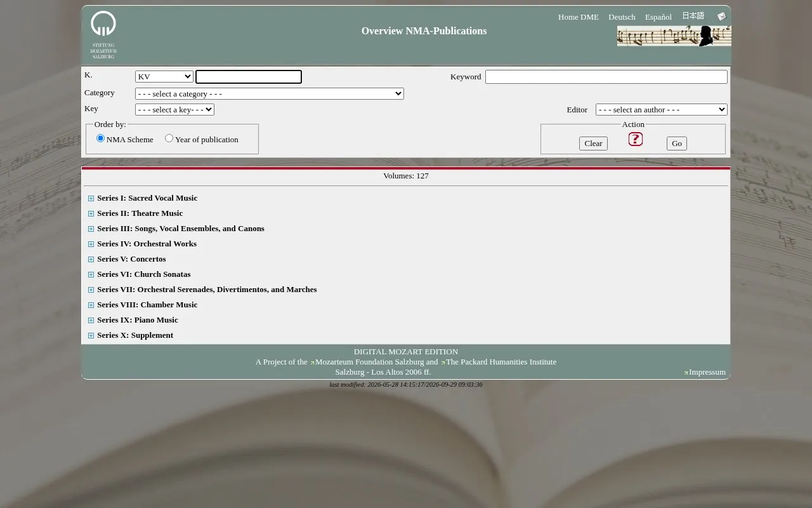This screenshot has width=812, height=508.
Task: Open the Impressum link
Action: [707, 372]
